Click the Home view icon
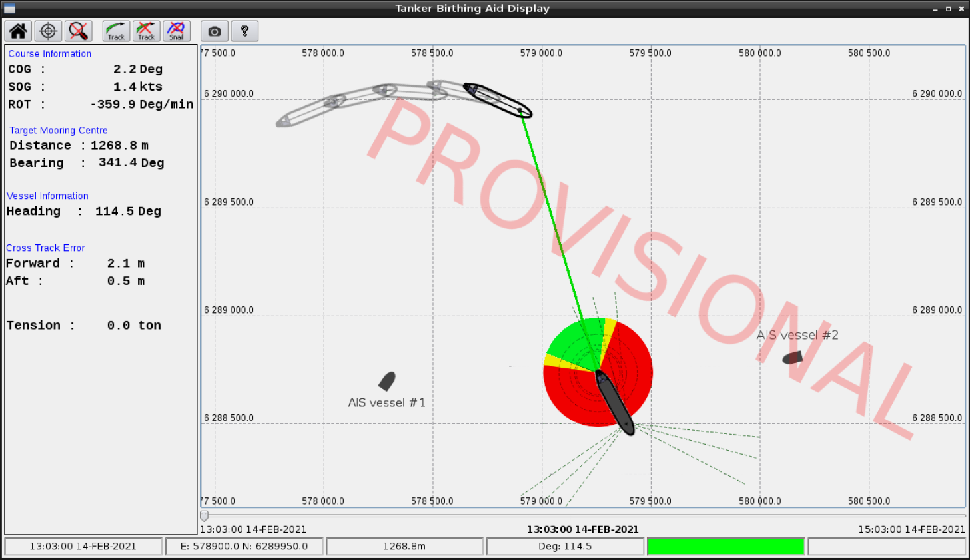This screenshot has width=970, height=560. pyautogui.click(x=17, y=31)
